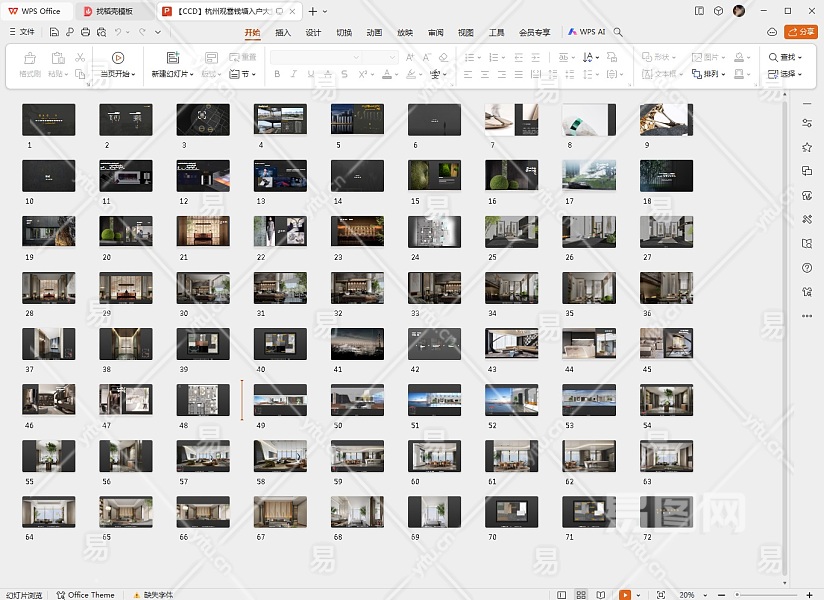This screenshot has width=824, height=600.
Task: Toggle slide sorter view in status bar
Action: click(581, 595)
